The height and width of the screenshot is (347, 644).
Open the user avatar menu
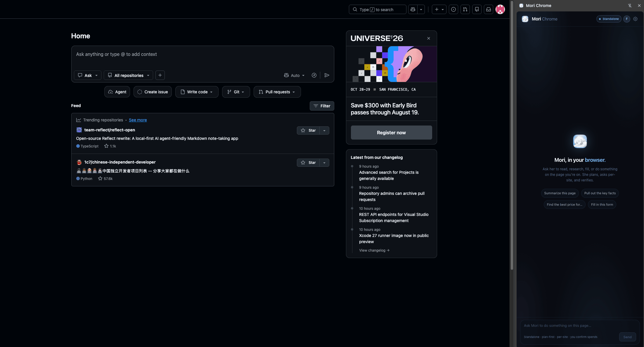[500, 9]
